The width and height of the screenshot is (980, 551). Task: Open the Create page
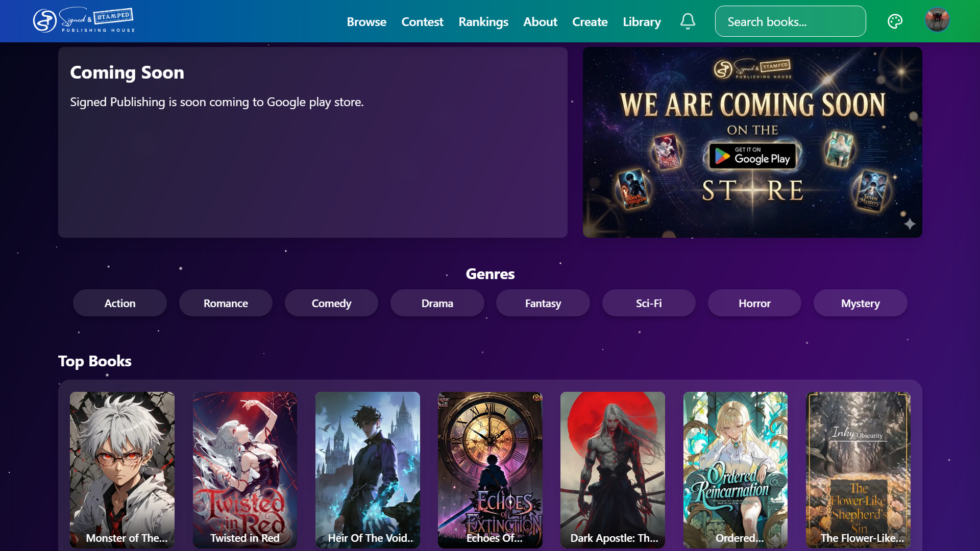[x=590, y=22]
